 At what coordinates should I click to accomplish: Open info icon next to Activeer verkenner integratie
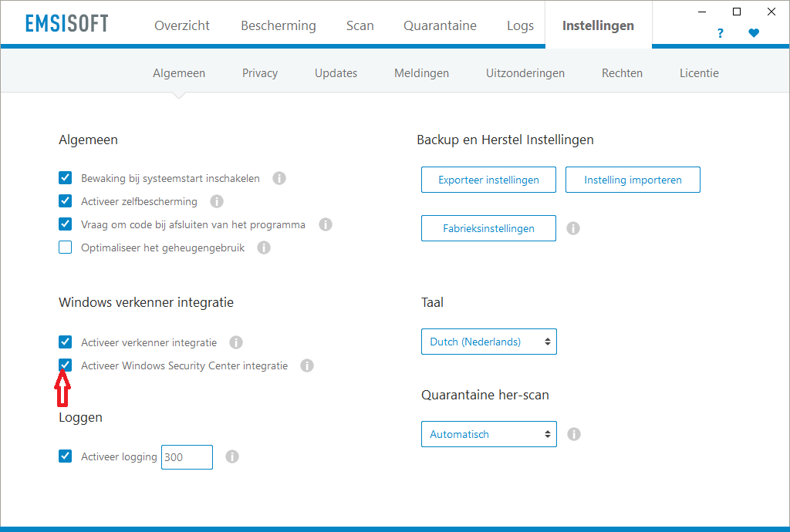(236, 342)
